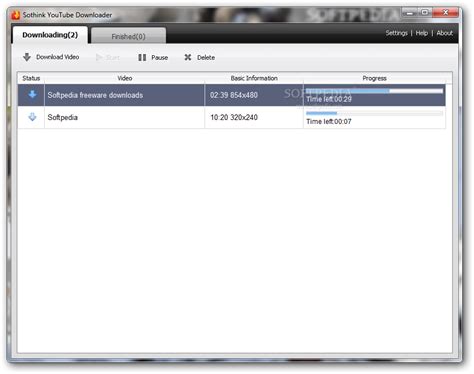
Task: Minimize the Sothink YouTube Downloader window
Action: pos(410,13)
